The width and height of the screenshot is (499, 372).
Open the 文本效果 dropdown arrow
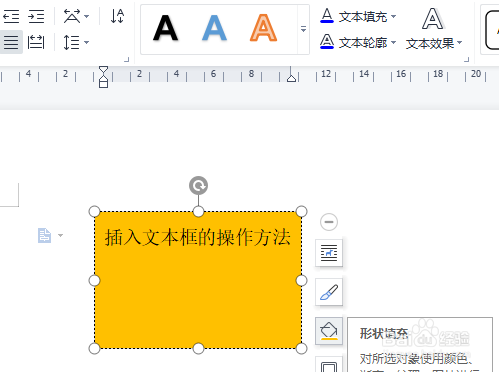(459, 43)
